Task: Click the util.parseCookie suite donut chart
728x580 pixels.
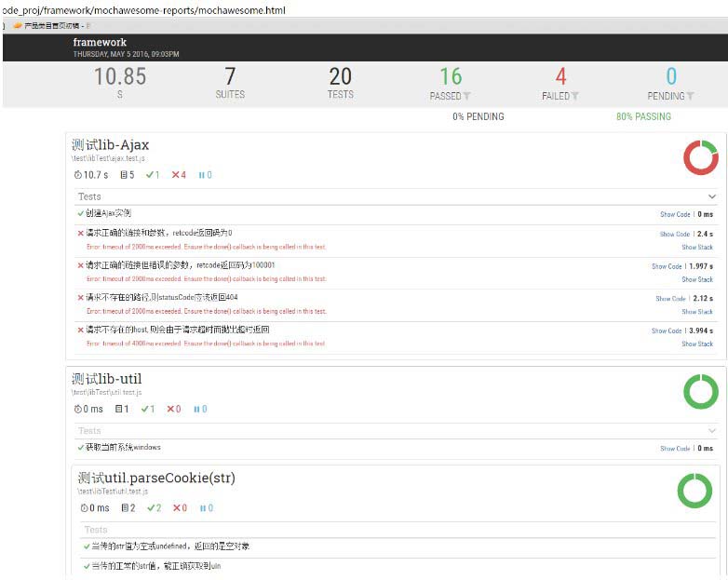Action: 694,491
